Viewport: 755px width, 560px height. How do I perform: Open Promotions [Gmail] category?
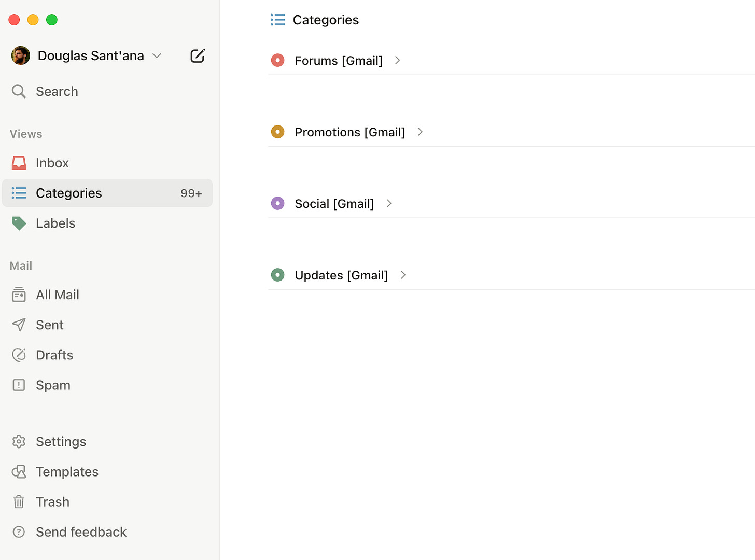(350, 132)
